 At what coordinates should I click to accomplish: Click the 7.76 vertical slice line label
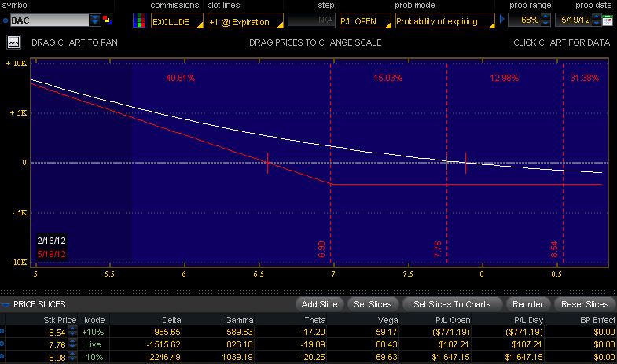click(x=438, y=249)
